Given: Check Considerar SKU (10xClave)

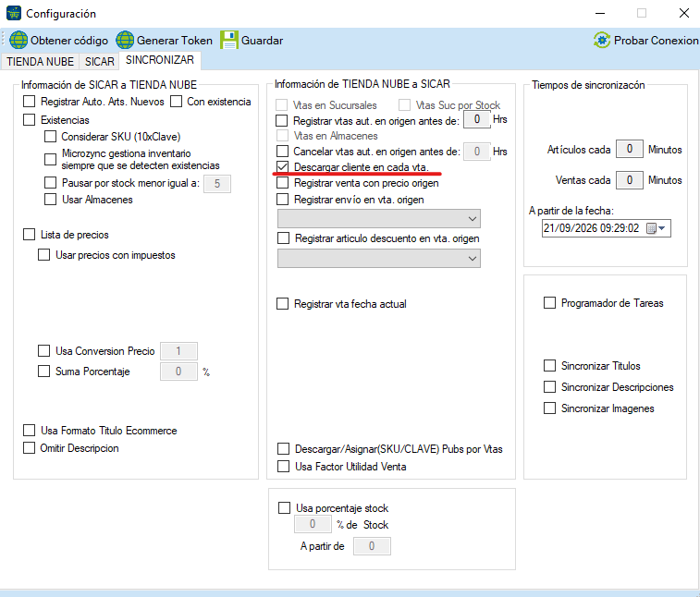Looking at the screenshot, I should [51, 137].
